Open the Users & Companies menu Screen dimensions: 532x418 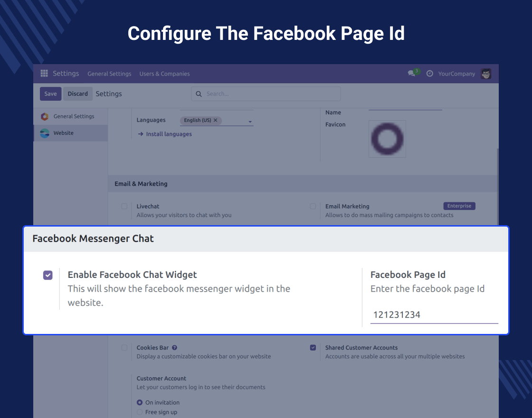click(164, 74)
